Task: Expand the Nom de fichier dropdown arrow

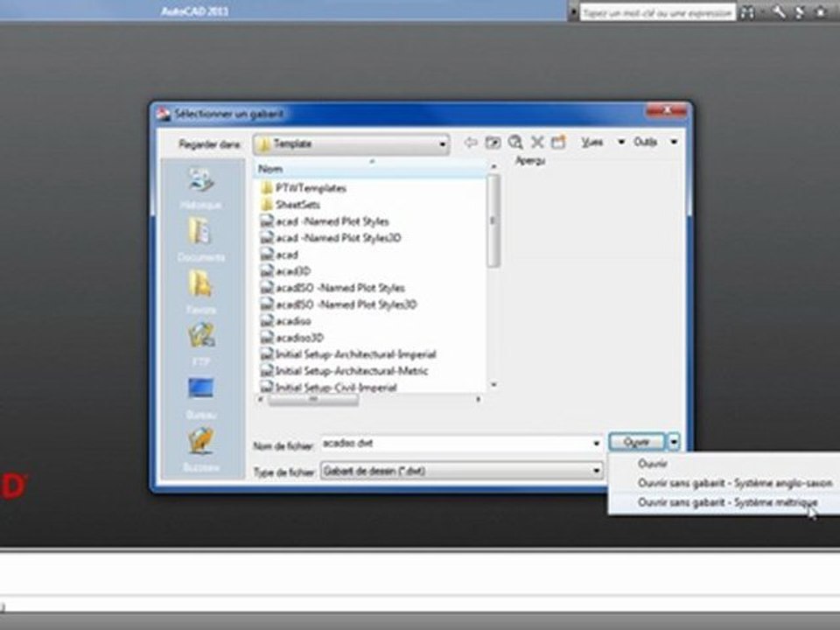Action: click(596, 443)
